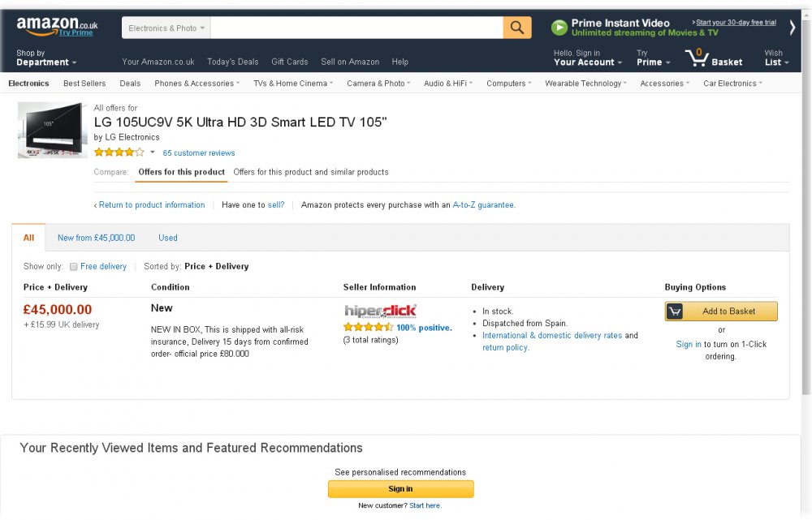The width and height of the screenshot is (812, 520).
Task: Click the Amazon.co.uk logo
Action: [x=57, y=27]
